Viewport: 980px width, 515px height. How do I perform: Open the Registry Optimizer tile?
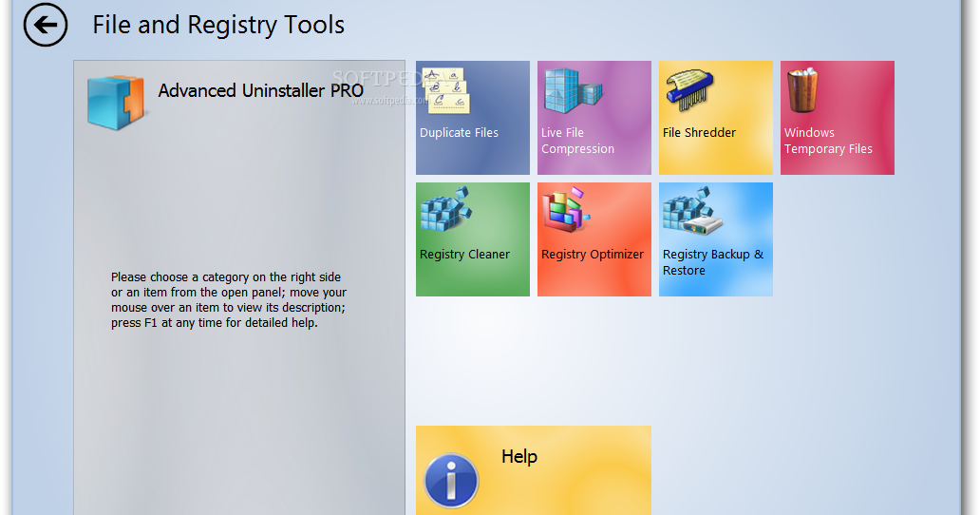(x=594, y=239)
